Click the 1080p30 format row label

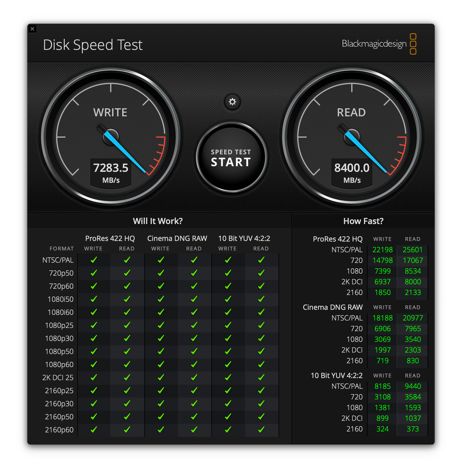[x=59, y=339]
